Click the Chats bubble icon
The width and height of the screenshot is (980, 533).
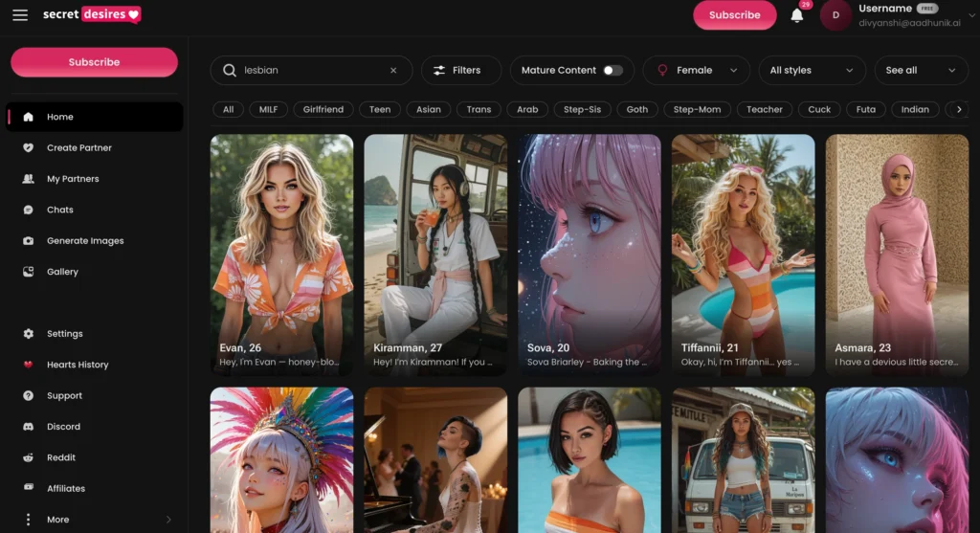pos(28,210)
